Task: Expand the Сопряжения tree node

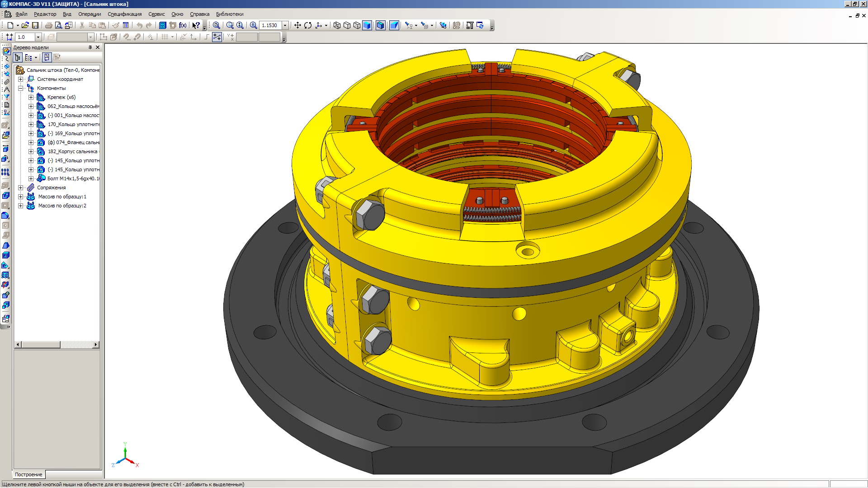Action: click(20, 188)
